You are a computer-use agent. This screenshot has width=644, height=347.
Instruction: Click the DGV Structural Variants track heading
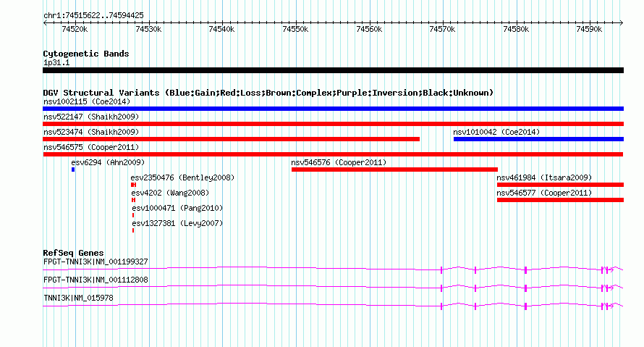tap(268, 93)
